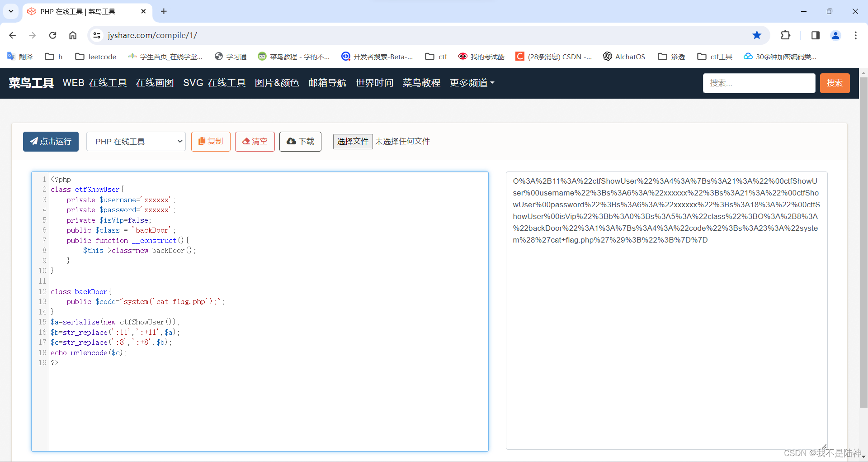
Task: Open the AIchatOS bookmark
Action: click(624, 57)
